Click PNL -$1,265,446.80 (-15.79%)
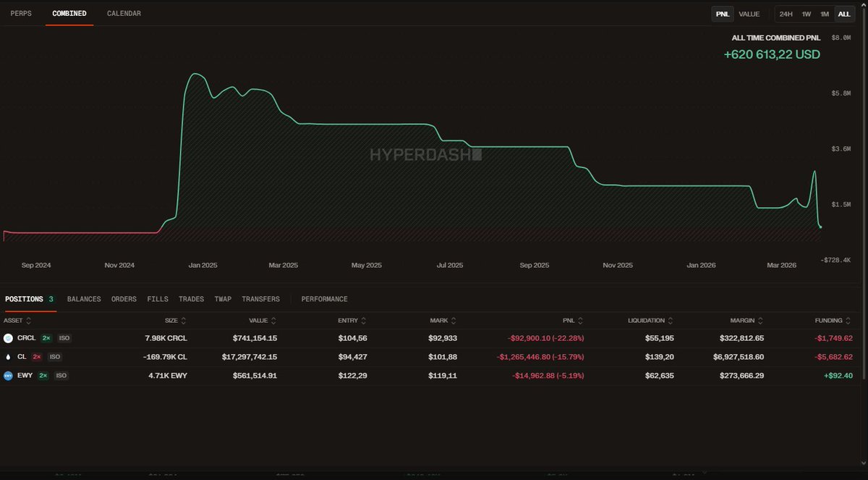This screenshot has height=480, width=868. pos(540,357)
